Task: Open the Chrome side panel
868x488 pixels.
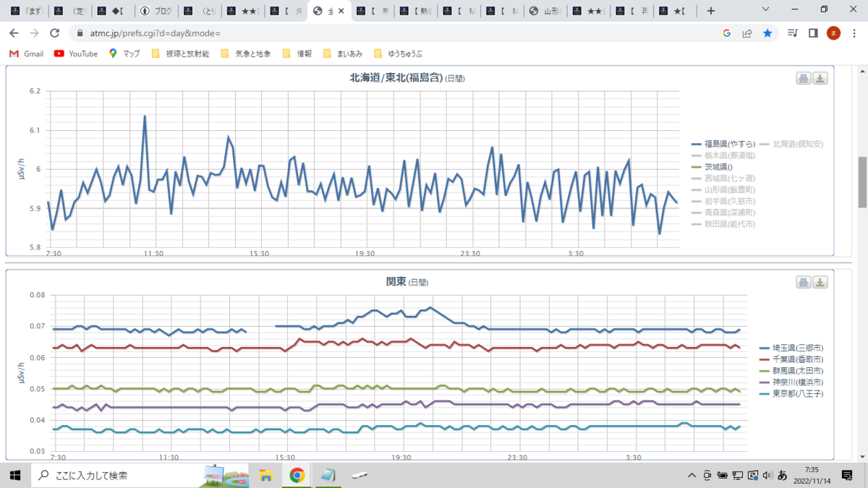Action: (813, 33)
